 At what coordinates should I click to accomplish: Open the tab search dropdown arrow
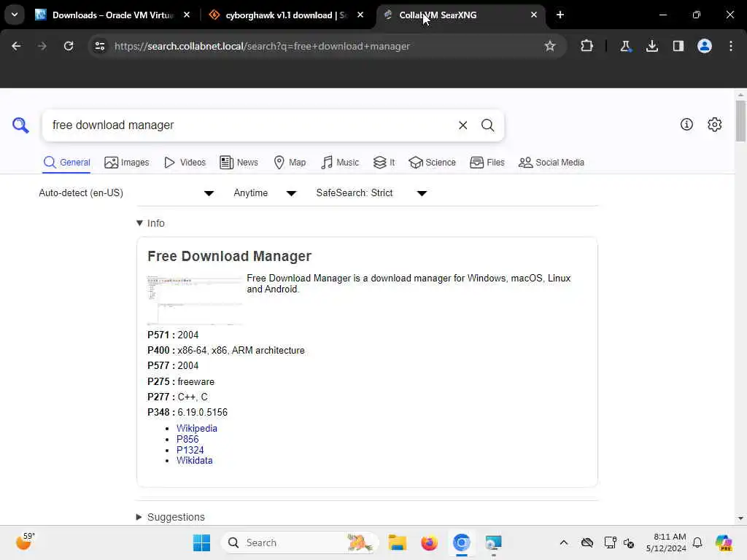point(15,15)
